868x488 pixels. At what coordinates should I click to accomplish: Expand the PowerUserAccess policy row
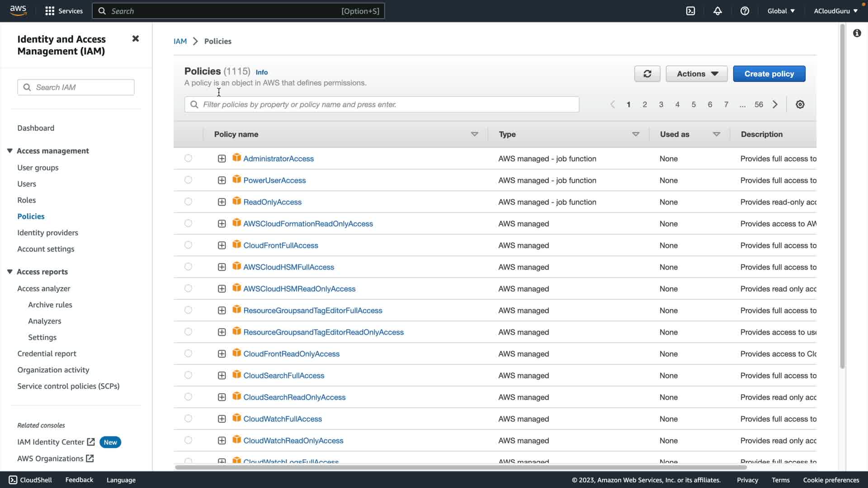[222, 180]
